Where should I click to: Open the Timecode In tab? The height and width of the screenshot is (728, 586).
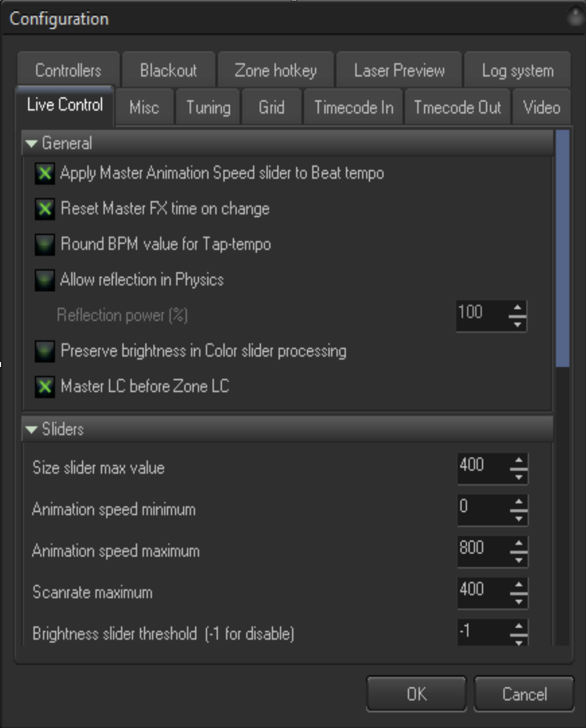coord(354,107)
